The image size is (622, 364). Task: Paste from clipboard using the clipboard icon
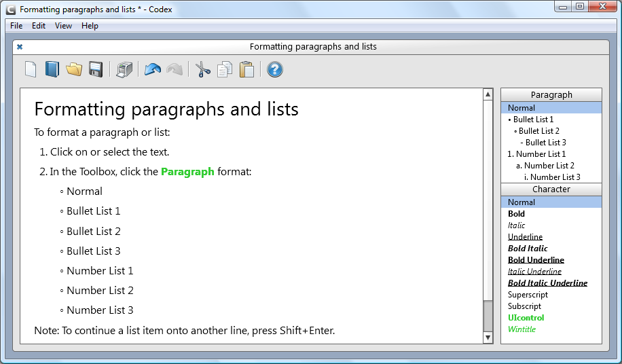coord(247,69)
